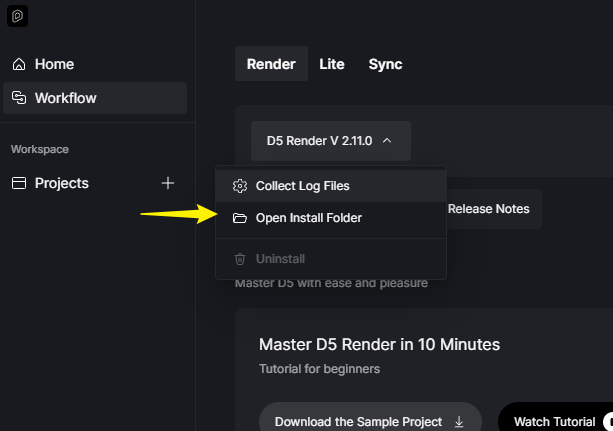Add a new project with plus icon
613x431 pixels.
point(168,183)
